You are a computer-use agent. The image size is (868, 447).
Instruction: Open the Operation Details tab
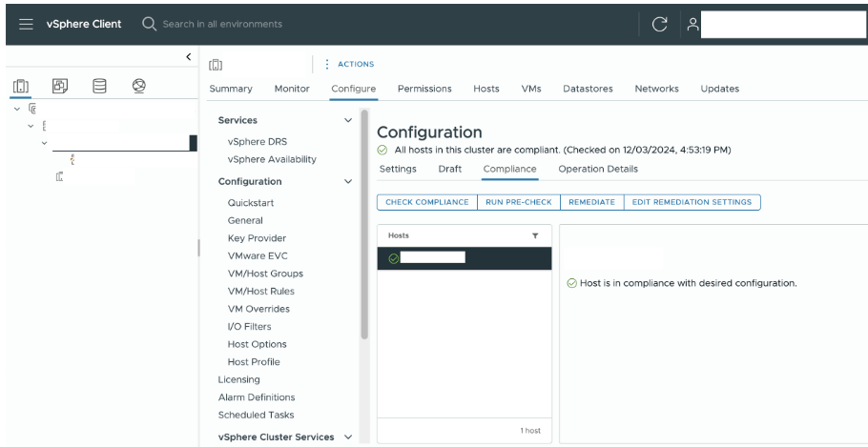point(597,169)
